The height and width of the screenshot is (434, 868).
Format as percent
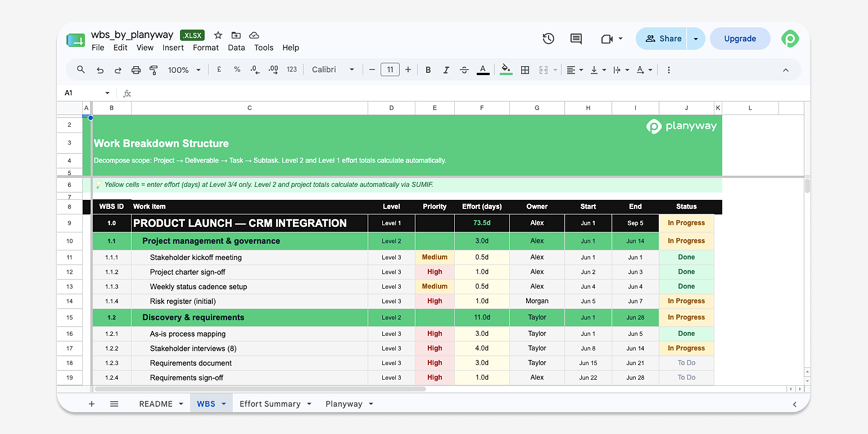coord(237,70)
